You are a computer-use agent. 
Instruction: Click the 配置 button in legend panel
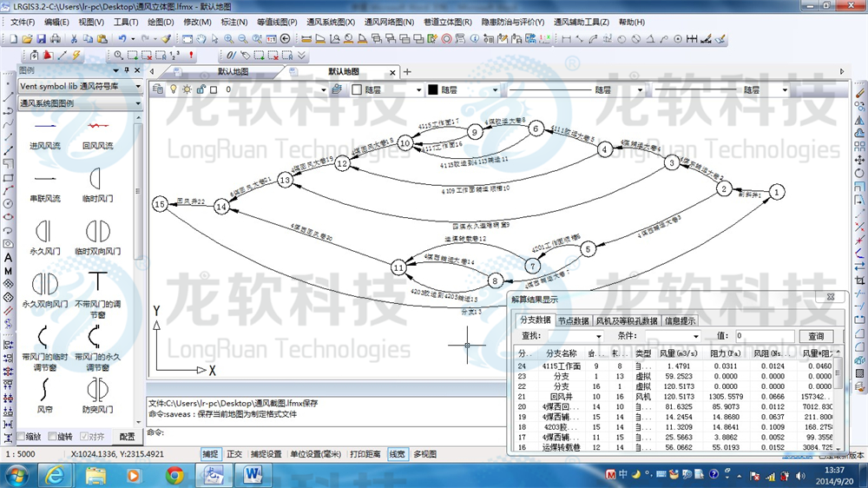tap(127, 437)
